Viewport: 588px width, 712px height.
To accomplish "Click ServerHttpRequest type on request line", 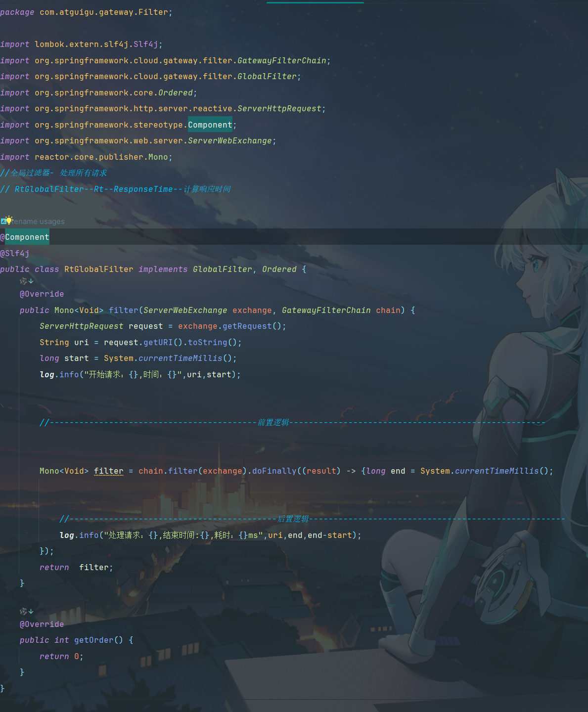I will point(82,326).
